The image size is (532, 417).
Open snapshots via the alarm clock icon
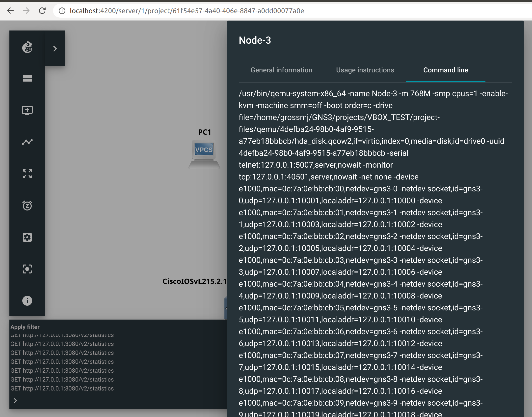pos(27,206)
